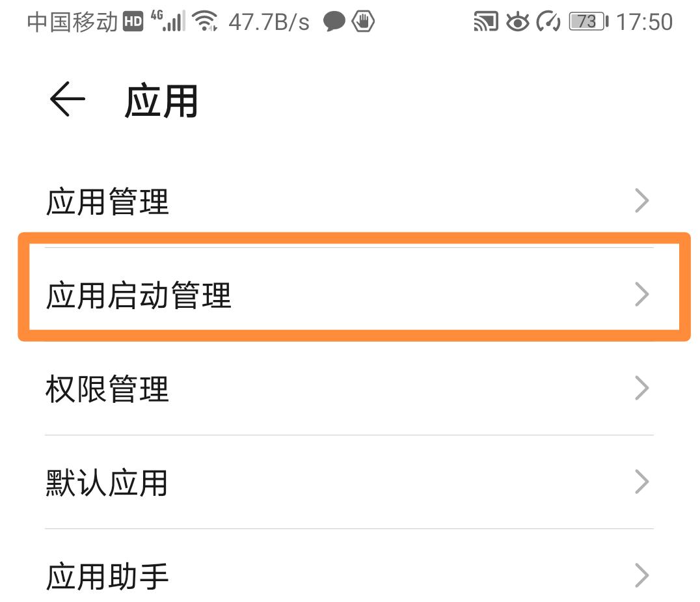Tap the 中国移动 carrier label
700x602 pixels.
click(x=72, y=21)
